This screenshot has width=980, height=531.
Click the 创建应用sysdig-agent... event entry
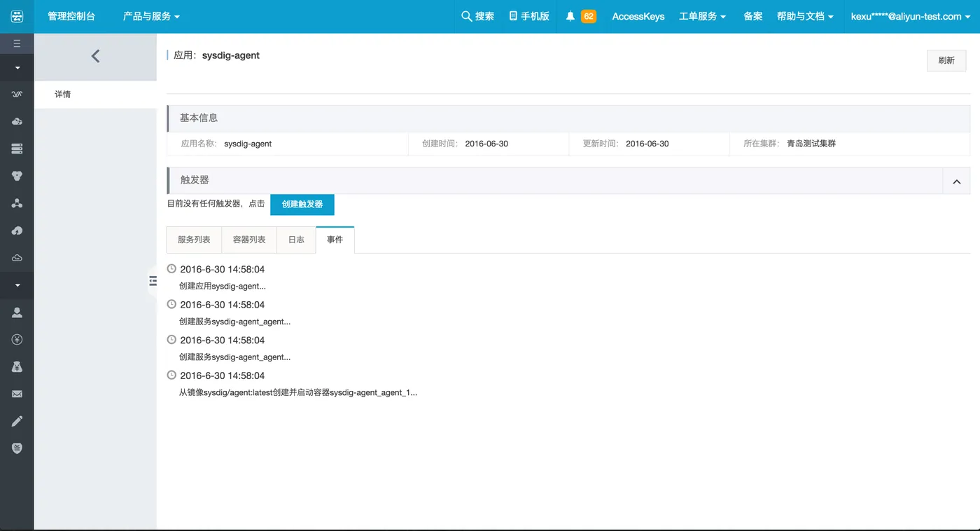click(223, 286)
